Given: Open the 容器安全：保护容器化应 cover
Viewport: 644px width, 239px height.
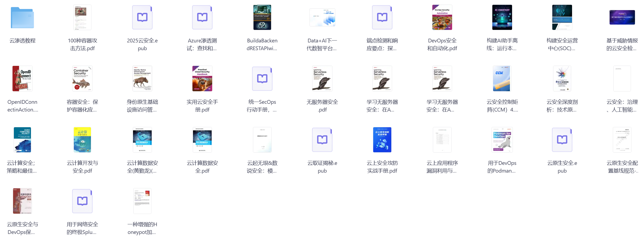Looking at the screenshot, I should point(82,78).
